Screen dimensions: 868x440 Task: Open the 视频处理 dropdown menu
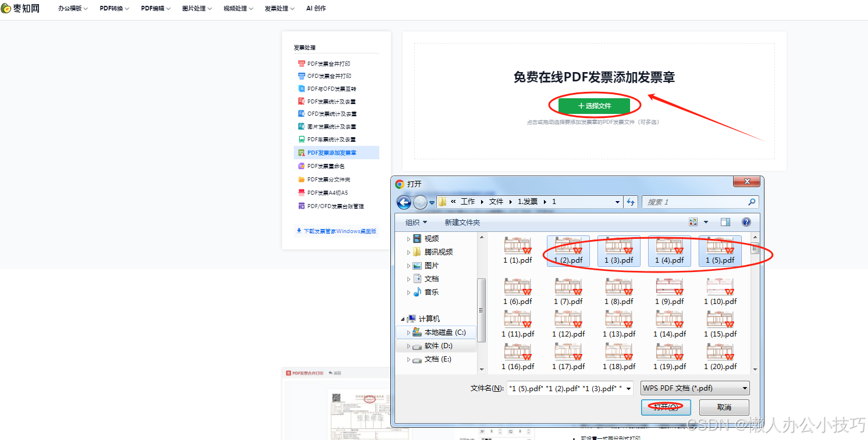point(238,9)
